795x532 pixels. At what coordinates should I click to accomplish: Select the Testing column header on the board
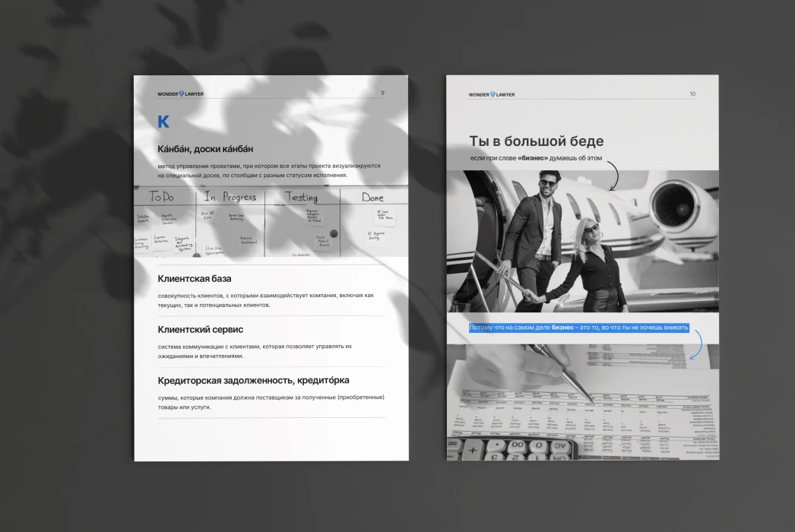(301, 197)
